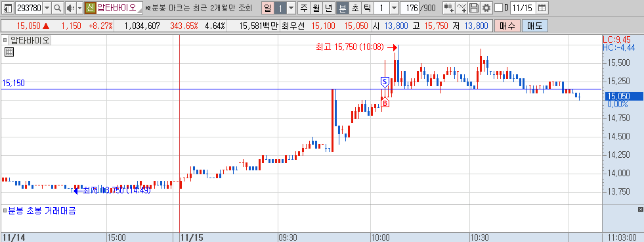The height and width of the screenshot is (242, 644).
Task: Click the add line indicator icon
Action: click(462, 8)
